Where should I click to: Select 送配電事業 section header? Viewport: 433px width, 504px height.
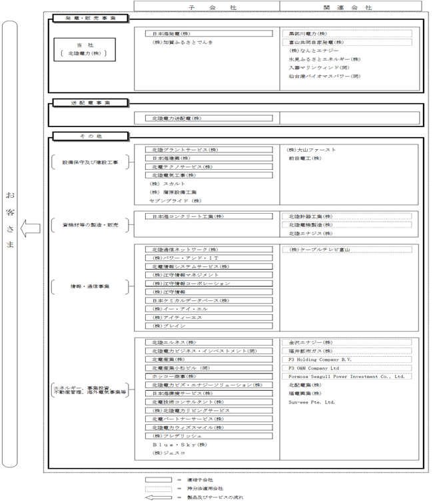91,103
